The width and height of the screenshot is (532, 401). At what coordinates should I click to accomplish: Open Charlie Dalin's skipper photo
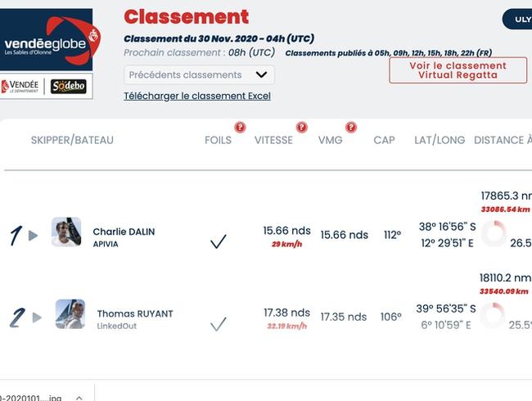(66, 232)
